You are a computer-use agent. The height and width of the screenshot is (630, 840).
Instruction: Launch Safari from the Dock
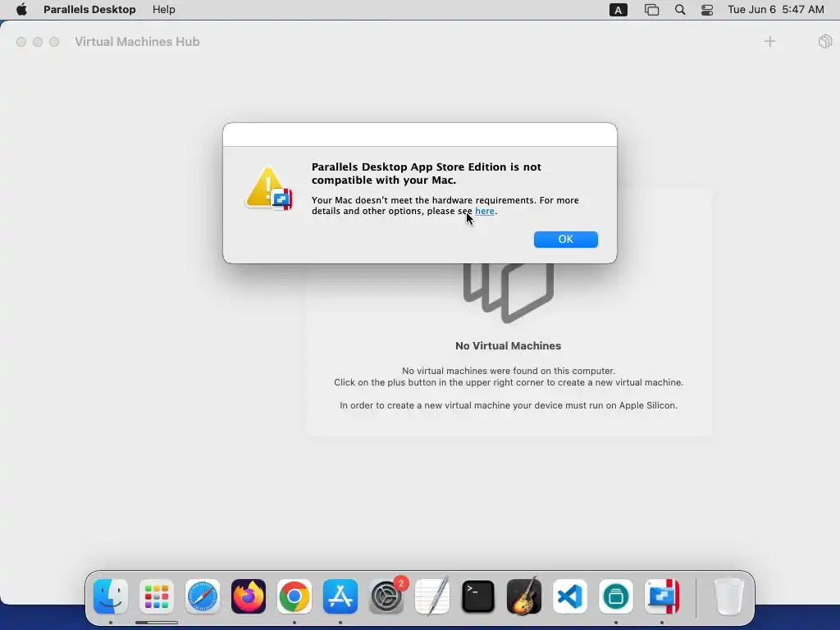pyautogui.click(x=203, y=596)
